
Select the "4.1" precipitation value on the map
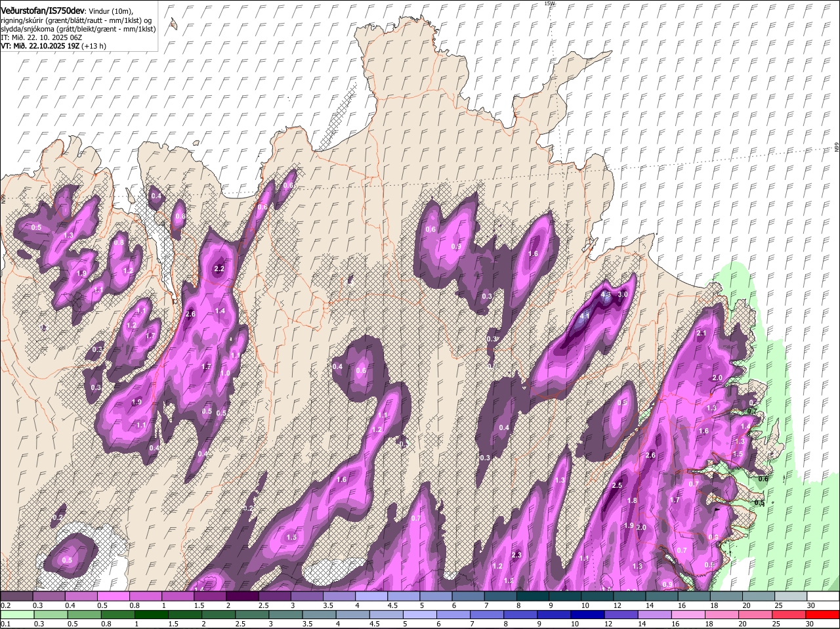pyautogui.click(x=584, y=316)
